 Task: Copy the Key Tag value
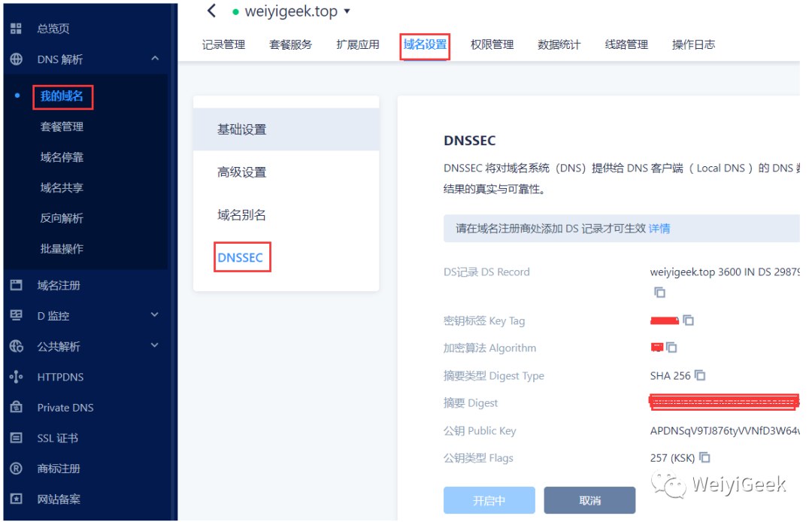coord(688,320)
